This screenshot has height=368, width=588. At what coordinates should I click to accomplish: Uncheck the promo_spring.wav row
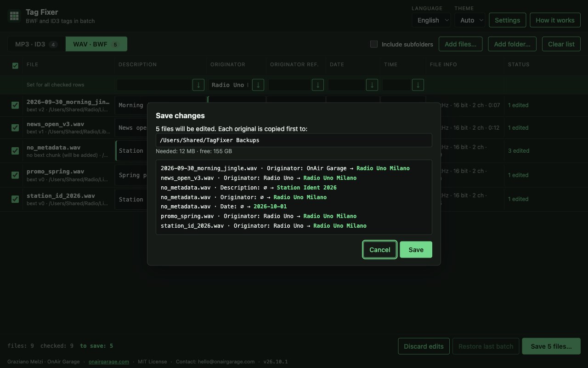point(15,175)
